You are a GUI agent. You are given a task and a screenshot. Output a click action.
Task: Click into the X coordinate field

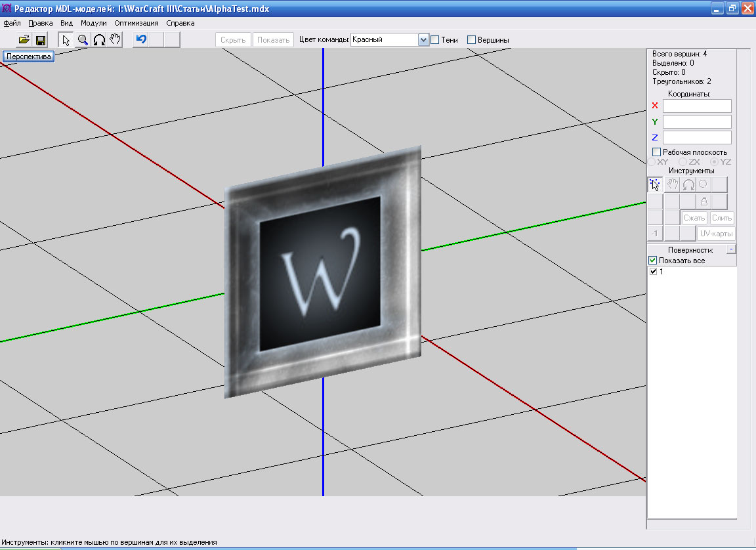[696, 106]
